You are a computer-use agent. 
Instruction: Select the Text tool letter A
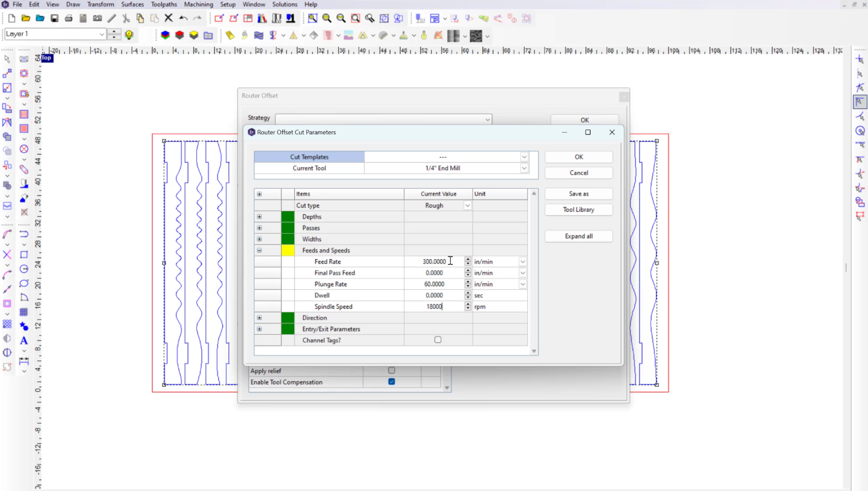(x=23, y=340)
